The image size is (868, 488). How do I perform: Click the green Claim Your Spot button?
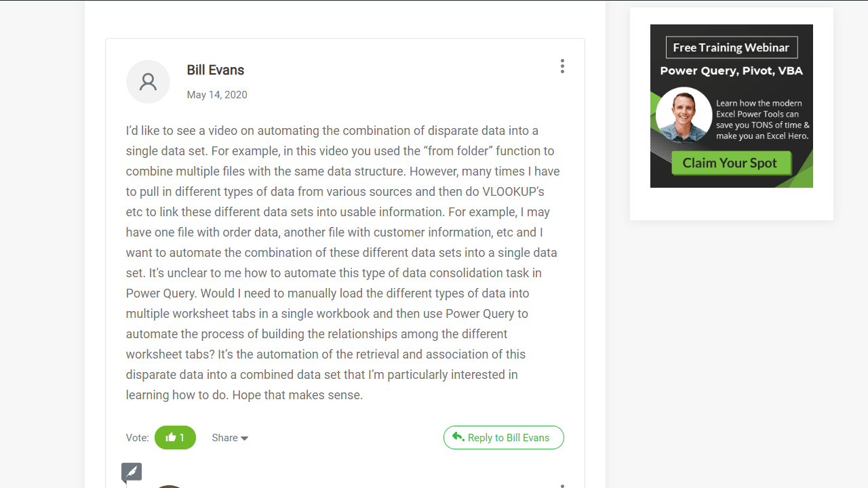click(x=731, y=163)
